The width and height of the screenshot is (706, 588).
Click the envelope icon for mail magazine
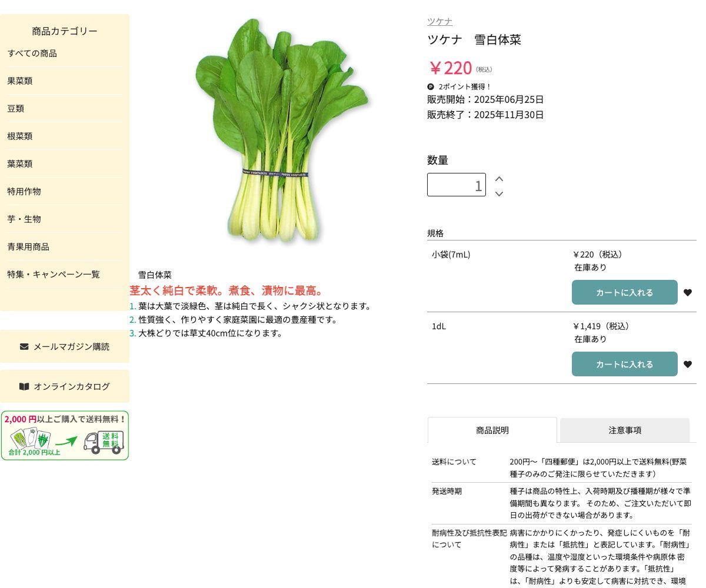point(24,346)
